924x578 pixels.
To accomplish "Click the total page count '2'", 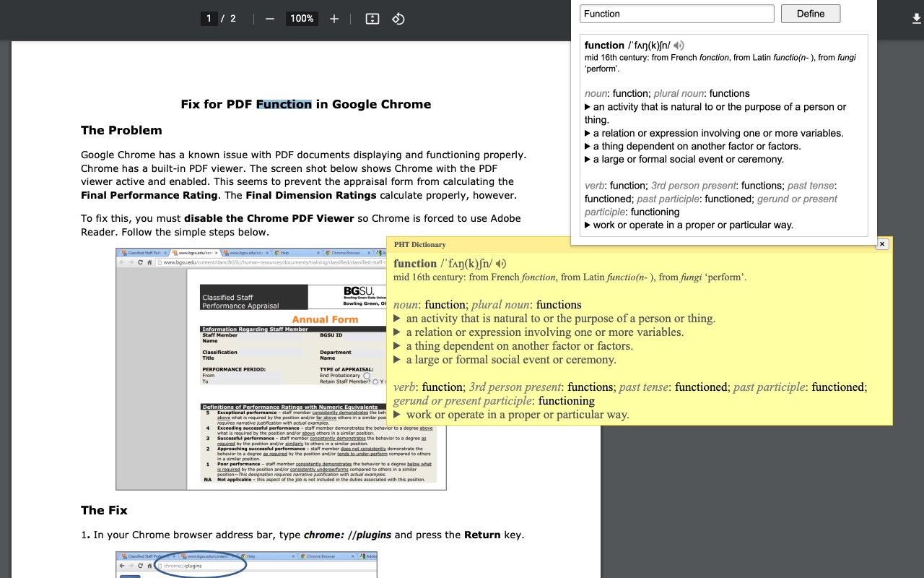I will click(x=232, y=19).
